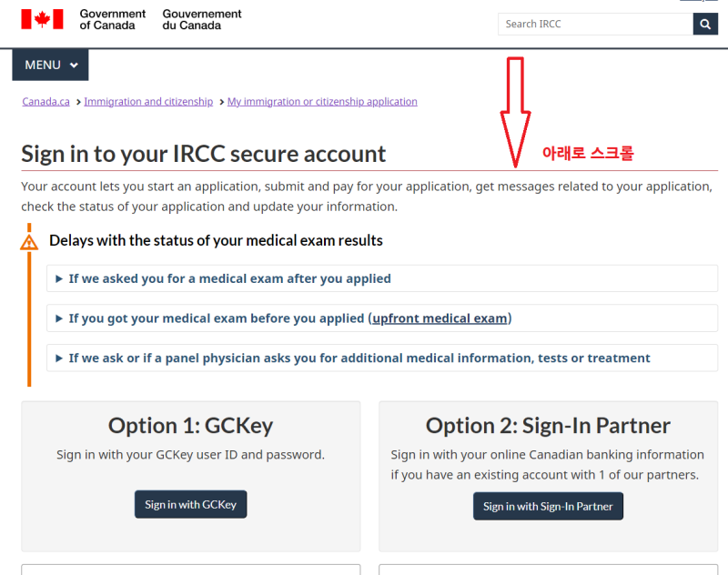Open Immigration and citizenship breadcrumb
Viewport: 728px width, 575px height.
click(148, 102)
